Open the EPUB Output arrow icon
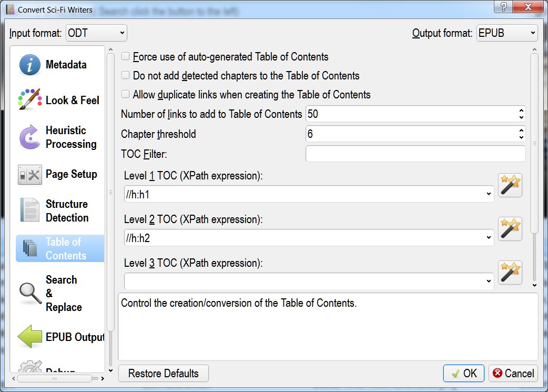548x392 pixels. coord(30,337)
